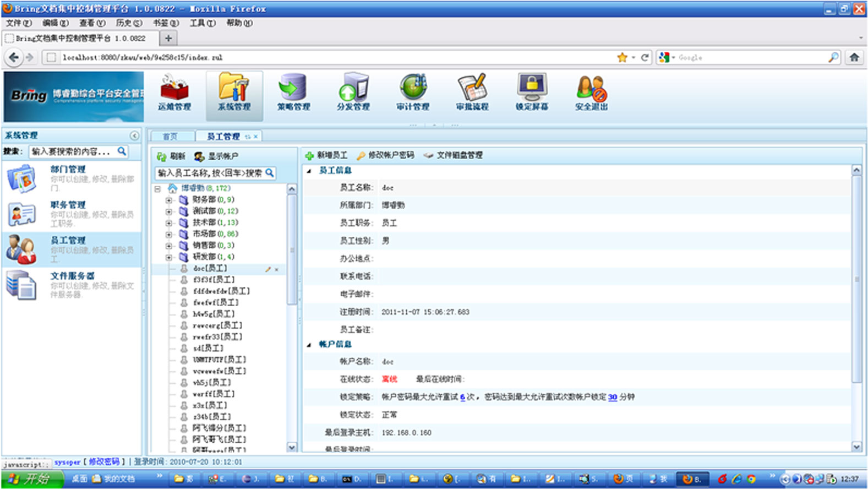Collapse the 帐户信息 section
Viewport: 868px width, 489px height.
point(309,345)
